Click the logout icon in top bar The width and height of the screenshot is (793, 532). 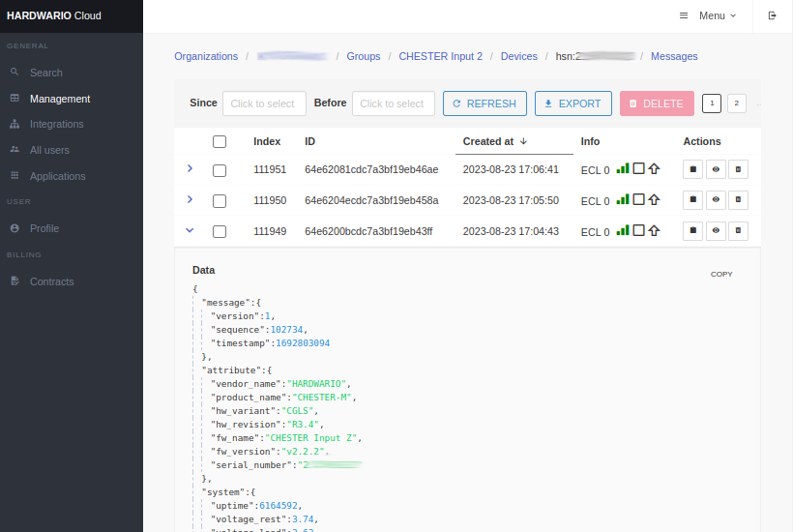(x=772, y=15)
